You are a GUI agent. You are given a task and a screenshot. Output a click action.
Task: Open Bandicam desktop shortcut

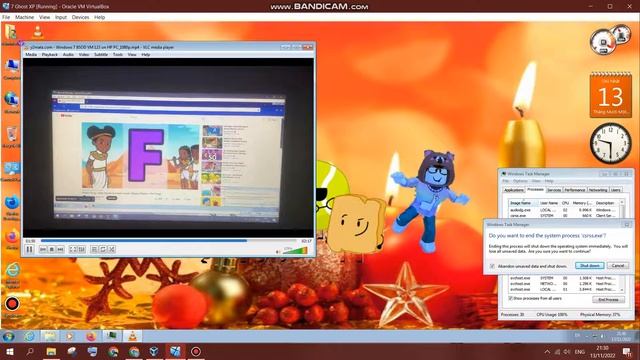click(x=12, y=307)
